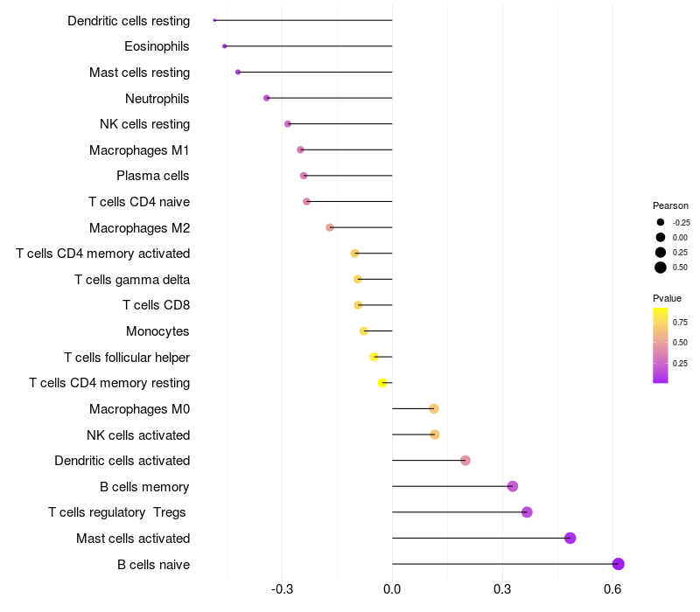Click the Mast cells activated lollipop dot
The height and width of the screenshot is (612, 700).
tap(570, 538)
